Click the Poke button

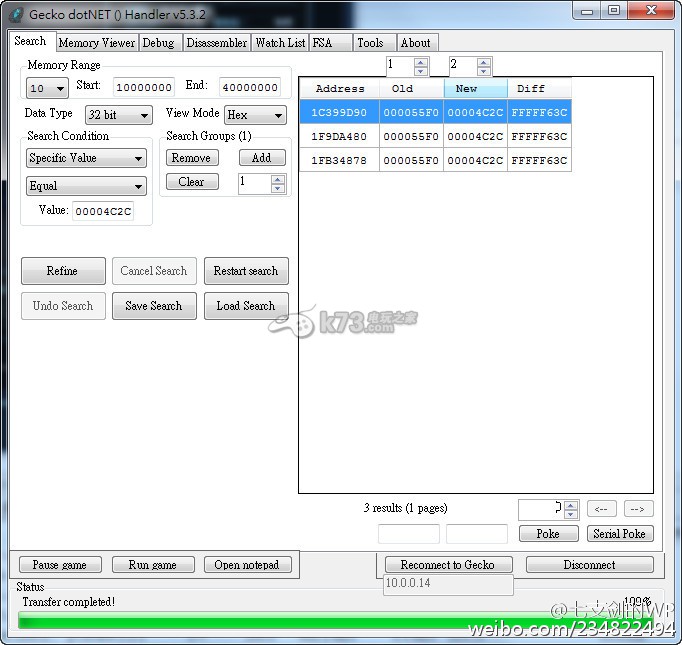click(548, 534)
